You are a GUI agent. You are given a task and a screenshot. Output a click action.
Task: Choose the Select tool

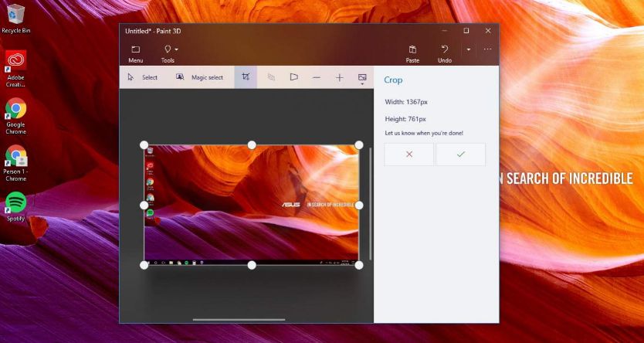click(143, 77)
